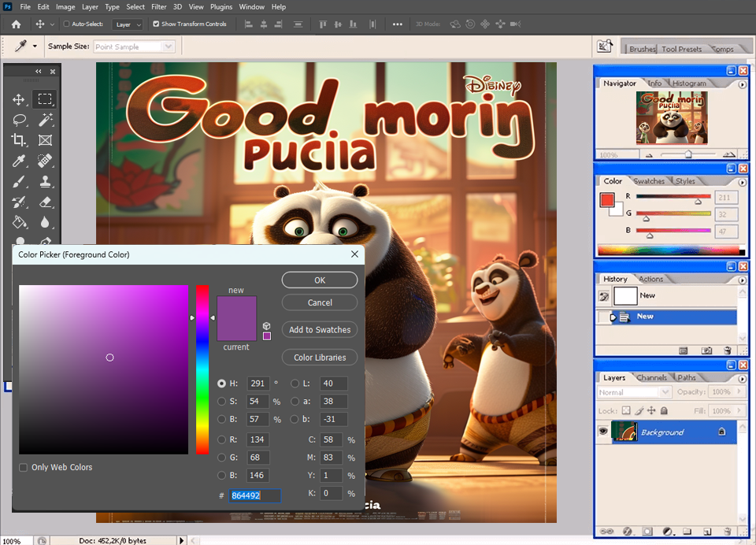Select the Healing Brush tool

(x=45, y=160)
